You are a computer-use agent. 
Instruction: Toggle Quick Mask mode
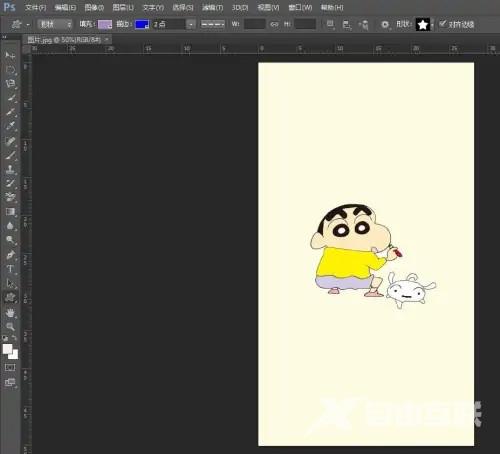tap(10, 367)
